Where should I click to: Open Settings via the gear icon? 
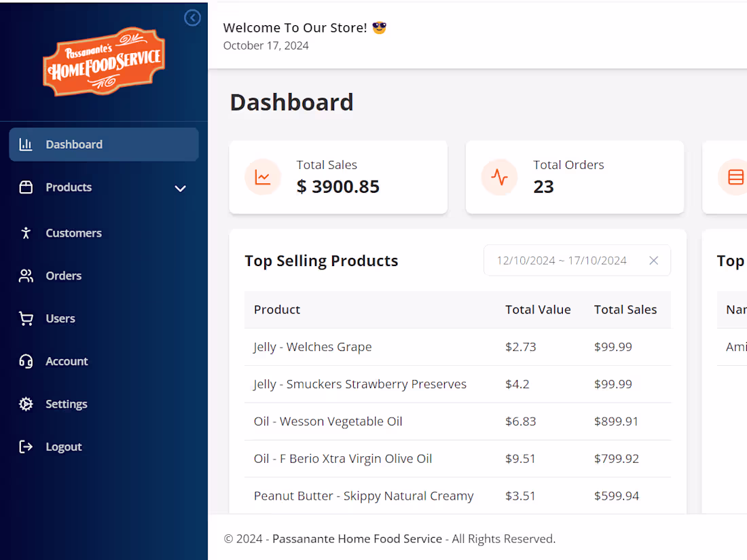click(26, 404)
